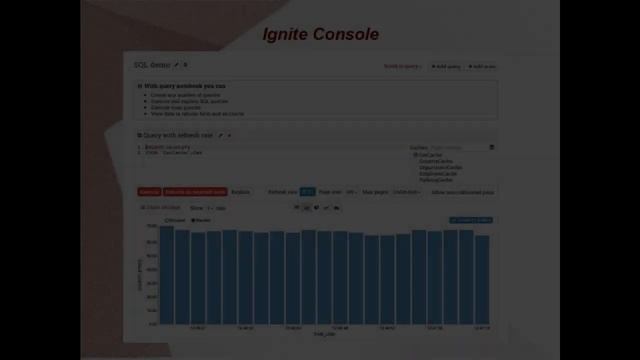Open the Show minutes dropdown for chart
The height and width of the screenshot is (360, 640).
point(209,208)
